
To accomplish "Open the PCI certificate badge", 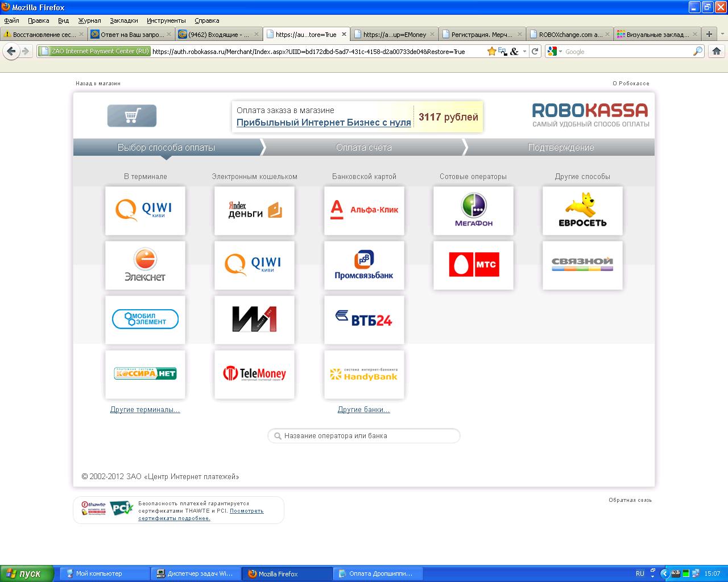I will click(x=121, y=508).
